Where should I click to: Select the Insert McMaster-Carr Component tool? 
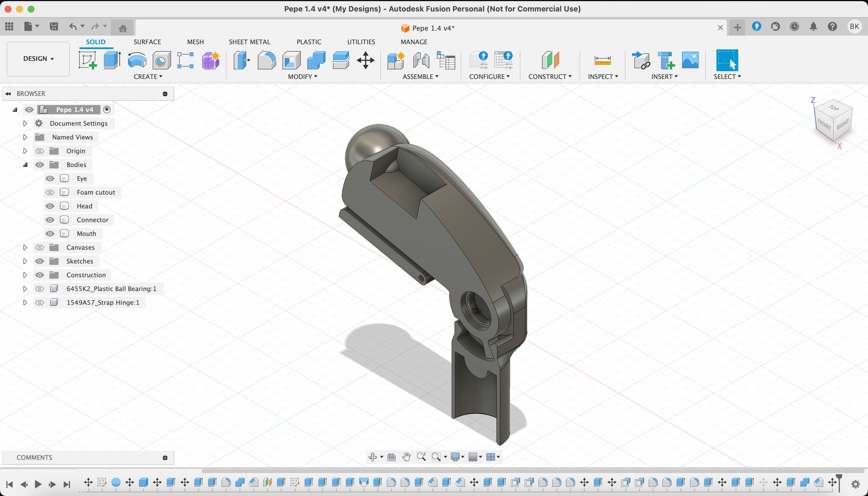[x=666, y=60]
